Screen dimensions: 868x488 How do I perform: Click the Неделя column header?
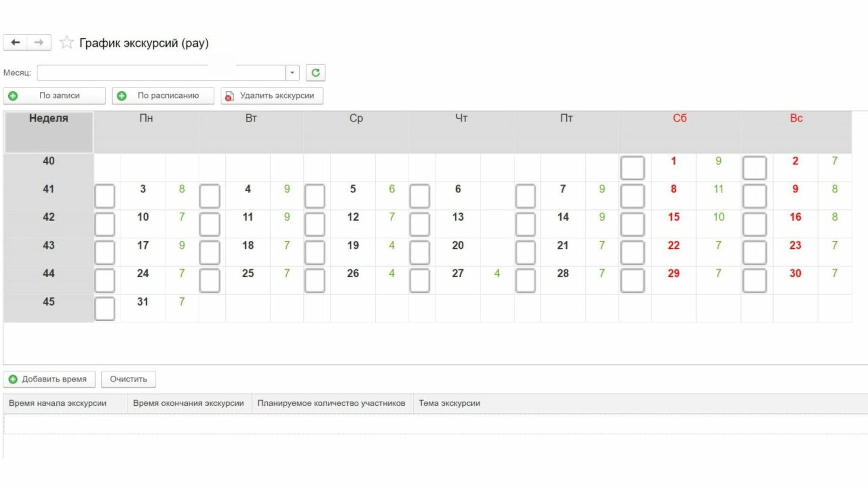tap(49, 132)
